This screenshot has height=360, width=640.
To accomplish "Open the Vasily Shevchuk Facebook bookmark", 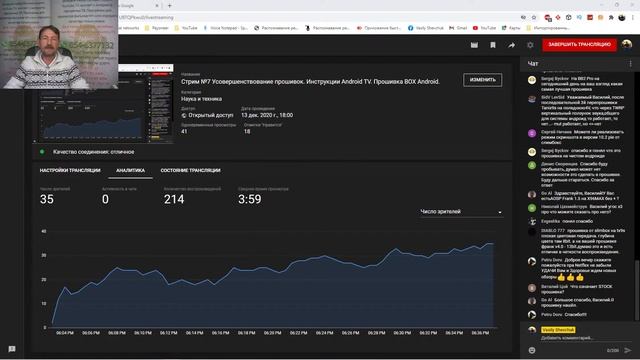I will click(425, 28).
